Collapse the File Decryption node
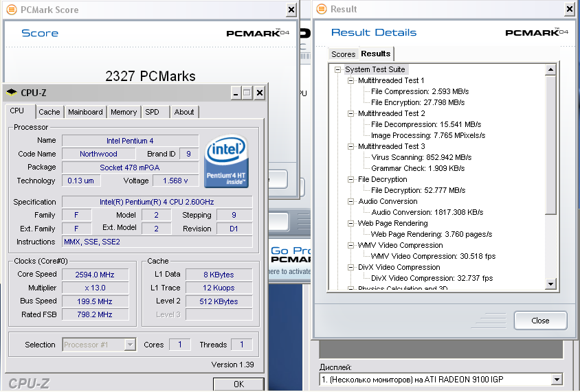580x392 pixels. pyautogui.click(x=350, y=180)
